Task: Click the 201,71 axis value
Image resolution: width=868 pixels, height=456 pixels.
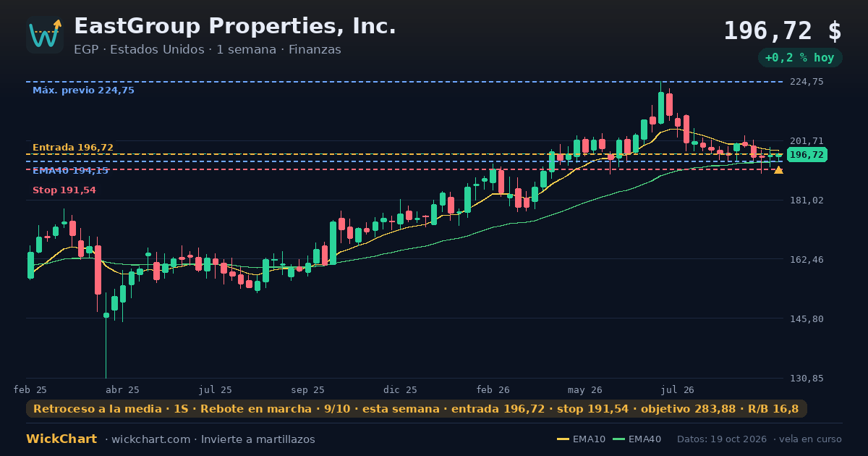Action: [807, 141]
